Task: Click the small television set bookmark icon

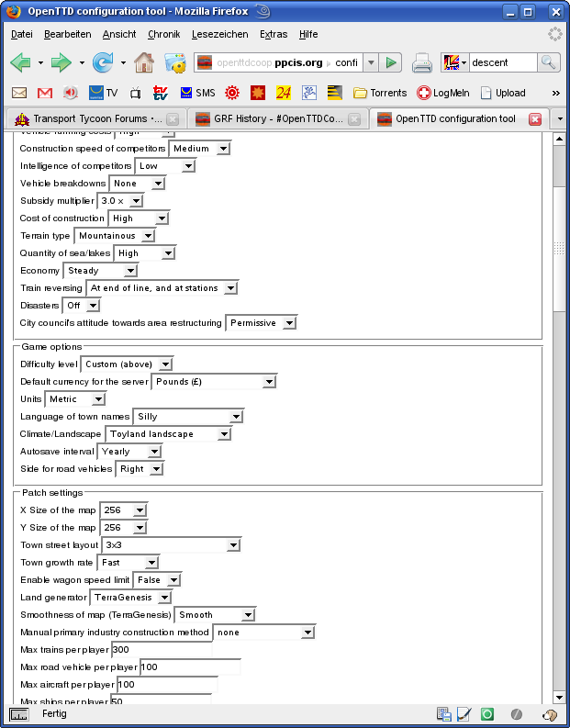Action: (135, 94)
